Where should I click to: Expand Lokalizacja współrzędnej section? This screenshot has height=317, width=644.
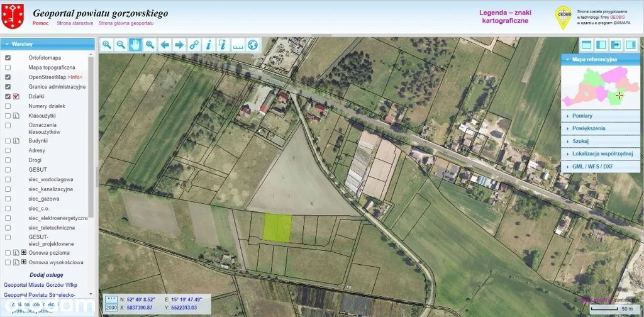601,154
